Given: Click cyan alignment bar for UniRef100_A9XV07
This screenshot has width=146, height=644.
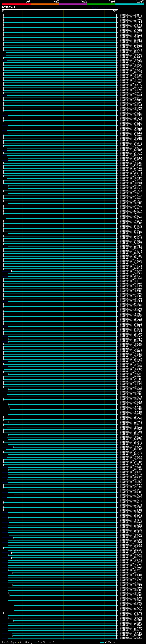Looking at the screenshot, I should point(65,271).
